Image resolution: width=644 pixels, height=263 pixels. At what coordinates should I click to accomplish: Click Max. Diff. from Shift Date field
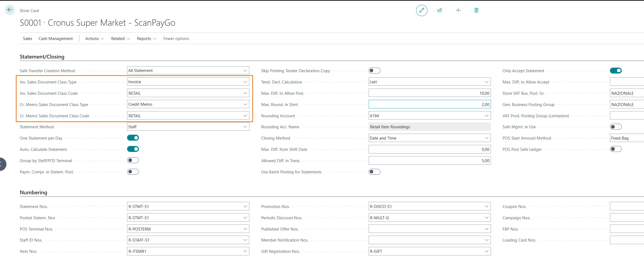pyautogui.click(x=430, y=149)
